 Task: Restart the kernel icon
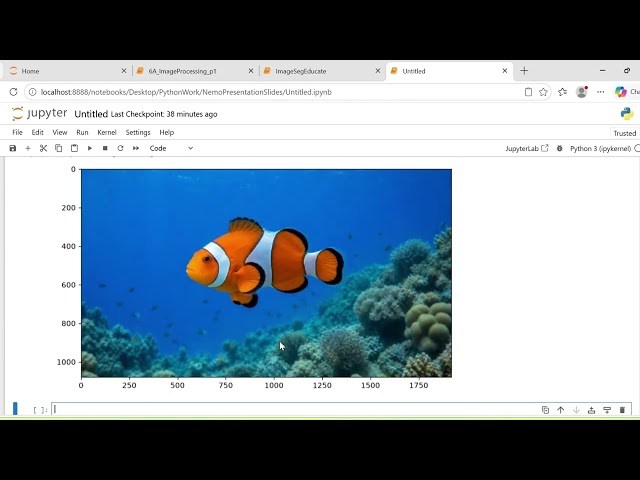[x=120, y=148]
